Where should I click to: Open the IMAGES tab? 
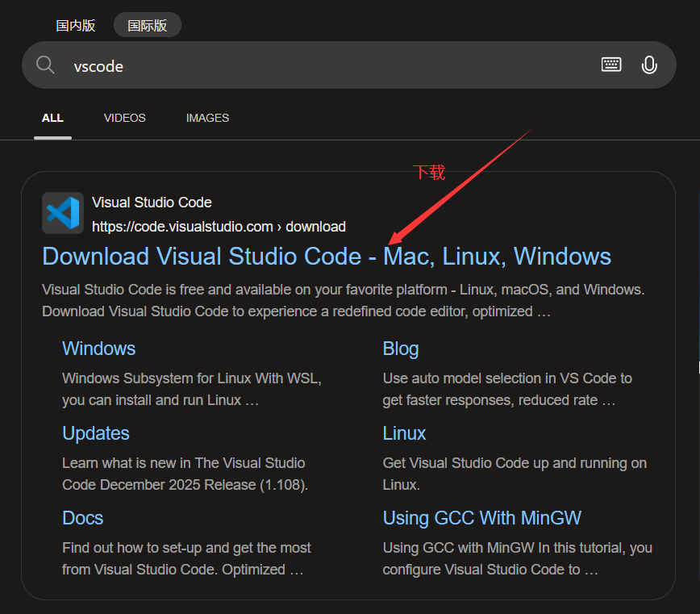(x=207, y=118)
